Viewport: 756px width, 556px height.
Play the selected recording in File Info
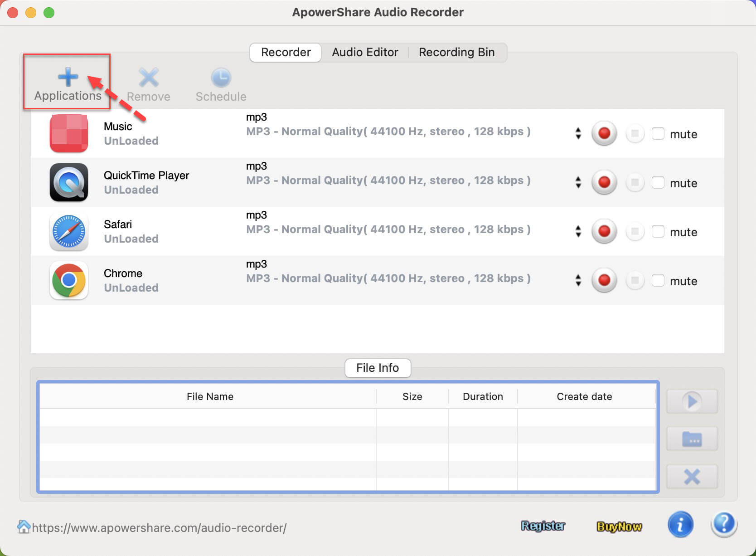pos(691,401)
